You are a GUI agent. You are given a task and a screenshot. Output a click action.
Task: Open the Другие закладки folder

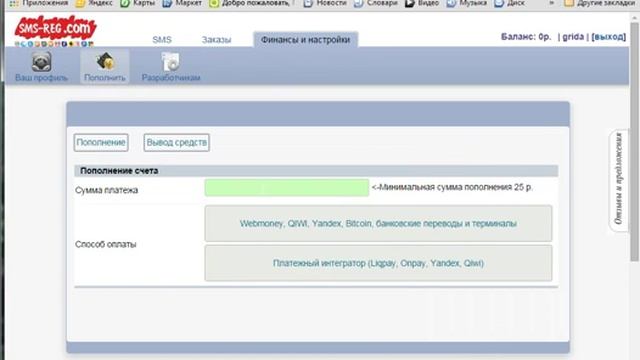pos(600,3)
